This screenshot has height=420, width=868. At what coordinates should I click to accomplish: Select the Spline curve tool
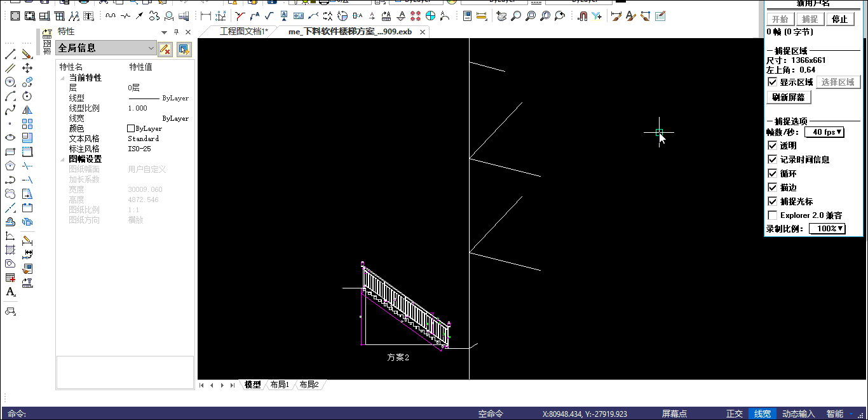10,110
